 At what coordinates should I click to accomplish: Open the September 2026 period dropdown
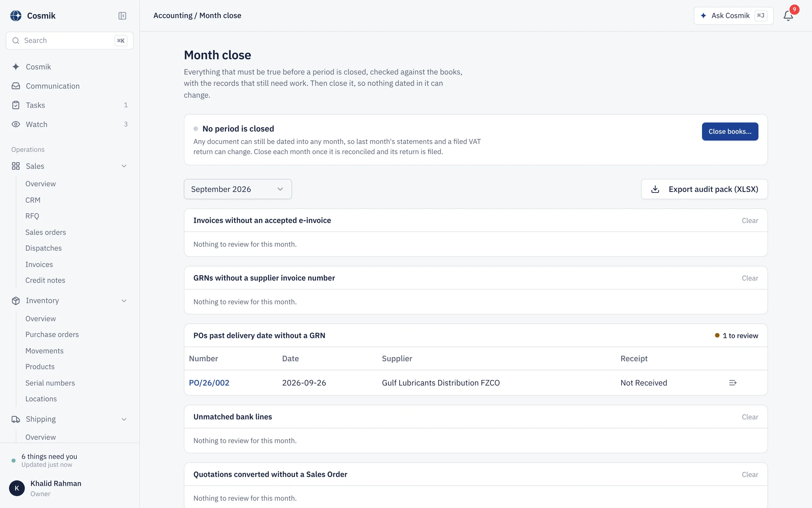click(238, 189)
